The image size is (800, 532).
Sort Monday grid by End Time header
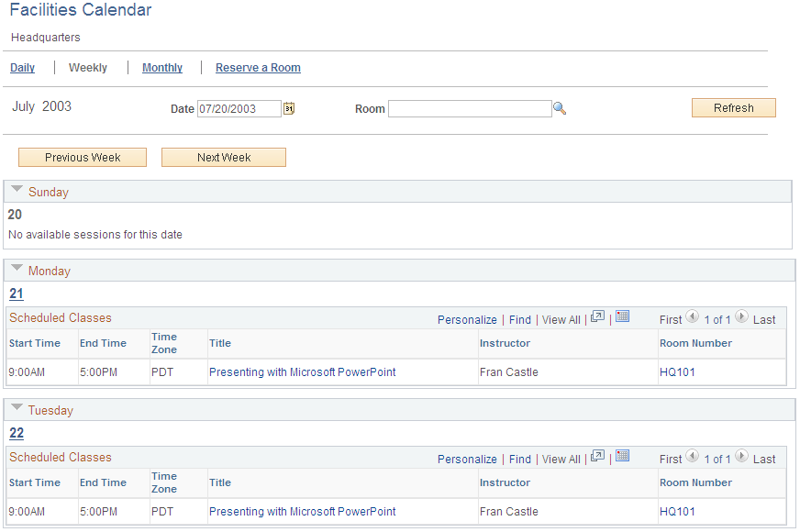click(103, 343)
